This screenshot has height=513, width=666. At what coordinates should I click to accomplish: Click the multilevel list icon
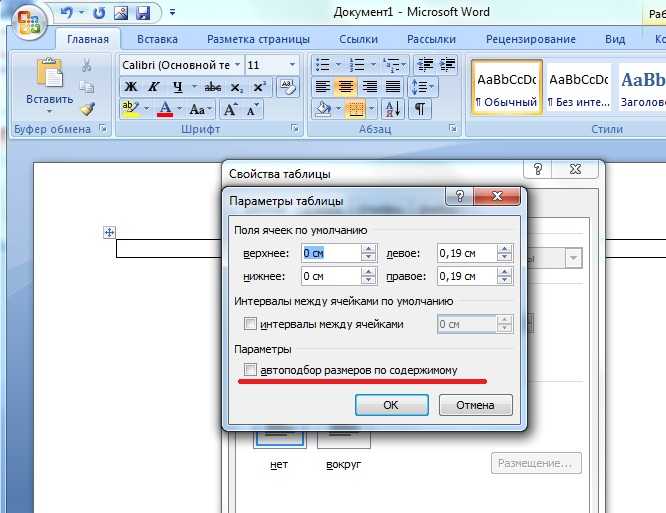click(391, 65)
